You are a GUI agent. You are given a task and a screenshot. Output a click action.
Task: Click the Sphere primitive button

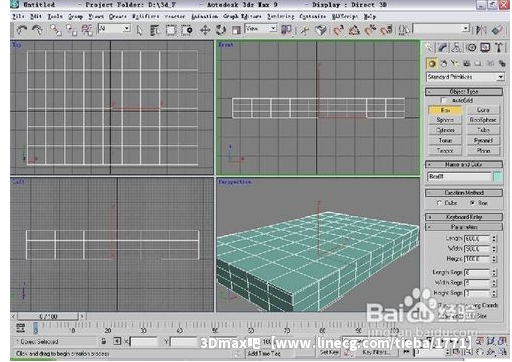coord(445,120)
